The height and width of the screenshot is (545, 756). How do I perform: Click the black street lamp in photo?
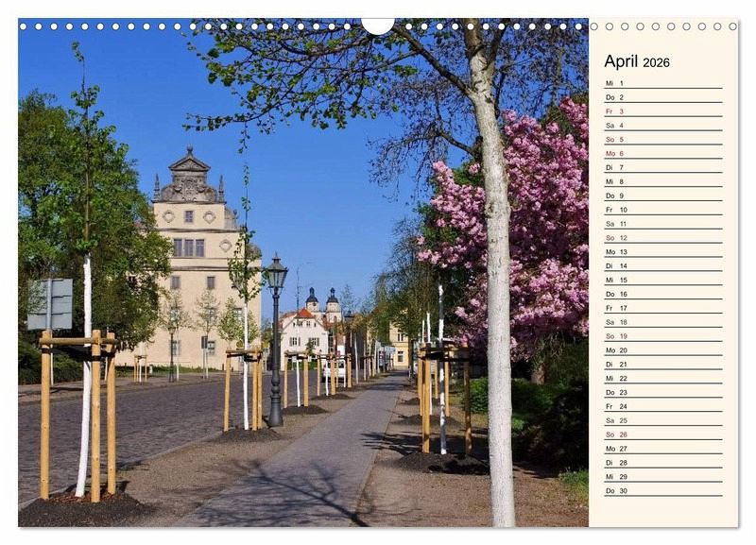(275, 340)
